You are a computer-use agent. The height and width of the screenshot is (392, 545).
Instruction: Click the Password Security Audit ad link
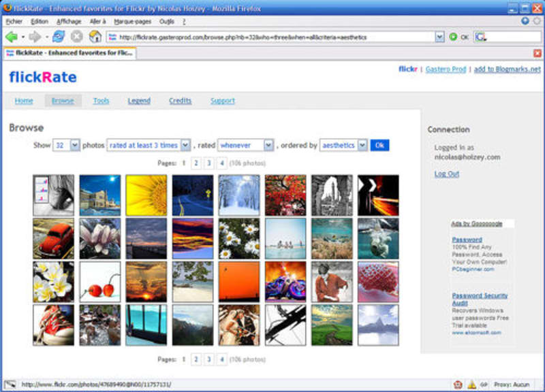point(480,299)
